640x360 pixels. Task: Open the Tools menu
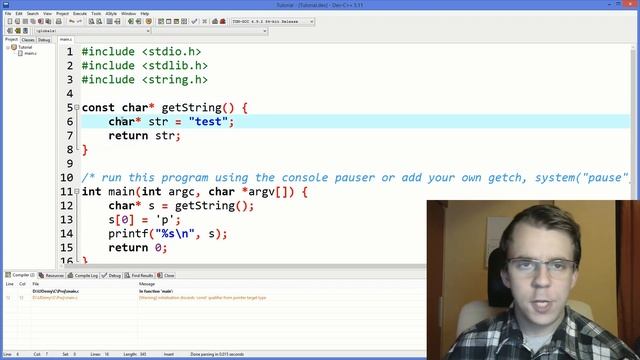(x=96, y=13)
